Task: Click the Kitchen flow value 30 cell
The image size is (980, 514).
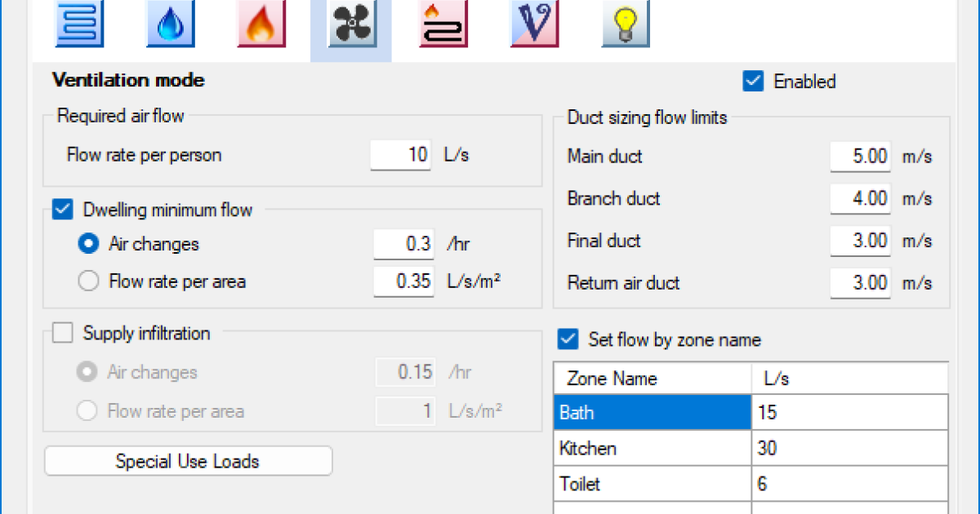Action: coord(849,449)
